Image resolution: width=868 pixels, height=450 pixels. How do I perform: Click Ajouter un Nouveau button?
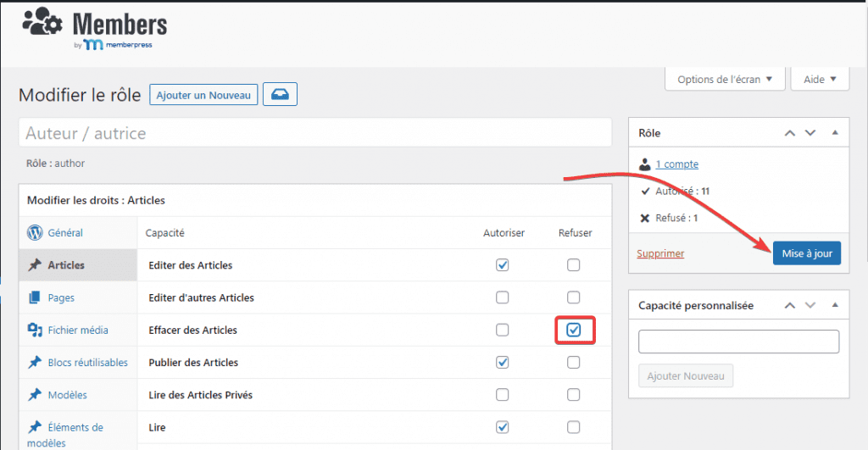point(203,95)
